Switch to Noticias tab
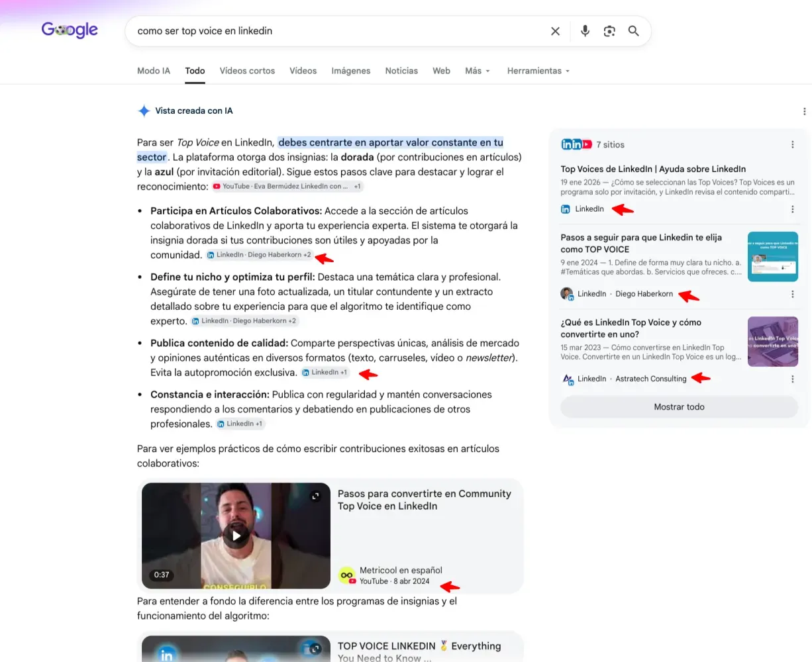Viewport: 812px width, 662px height. point(401,71)
